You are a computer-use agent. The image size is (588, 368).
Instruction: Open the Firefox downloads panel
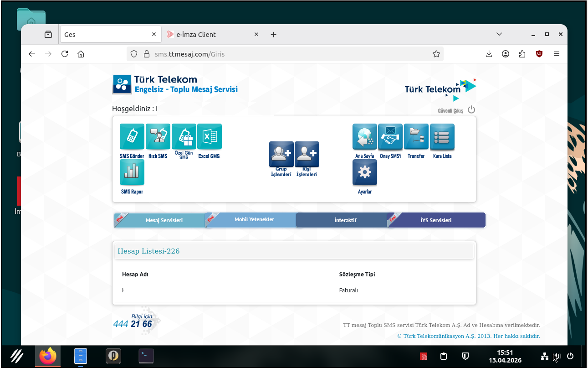coord(489,54)
